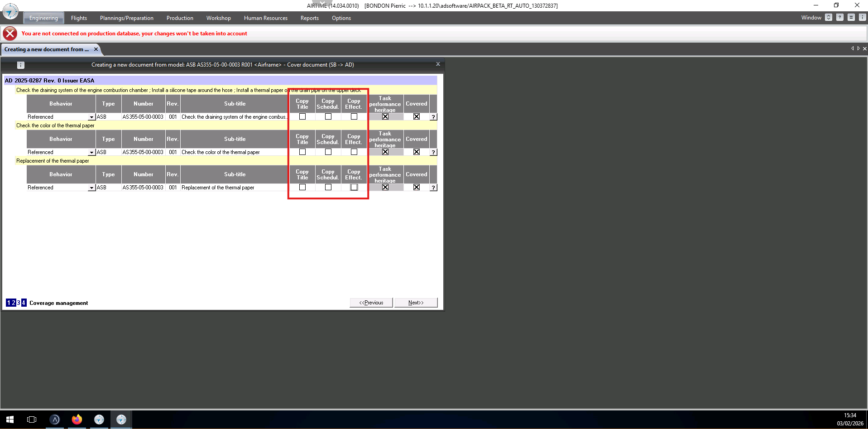Screen dimensions: 868x429
Task: Click the question mark help icon in menu bar
Action: click(839, 18)
